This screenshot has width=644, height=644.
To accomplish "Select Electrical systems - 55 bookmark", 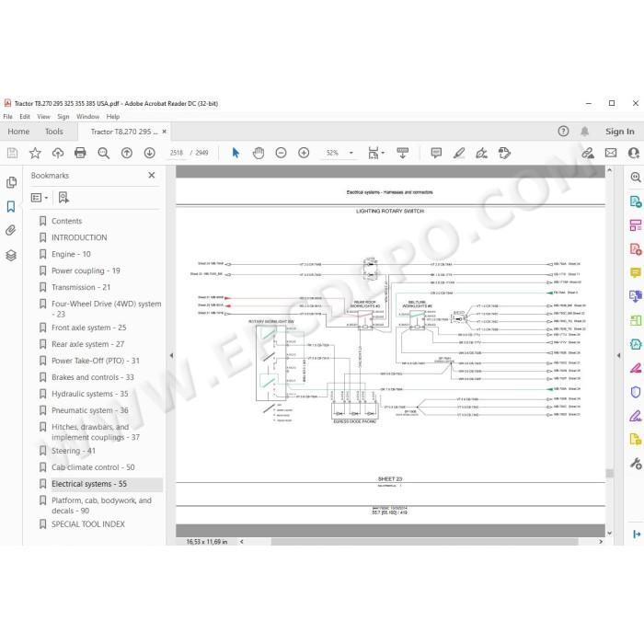I will [x=89, y=484].
